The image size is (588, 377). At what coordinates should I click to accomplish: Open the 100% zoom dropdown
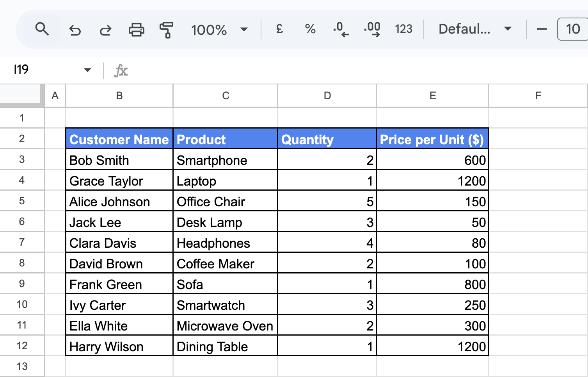219,30
